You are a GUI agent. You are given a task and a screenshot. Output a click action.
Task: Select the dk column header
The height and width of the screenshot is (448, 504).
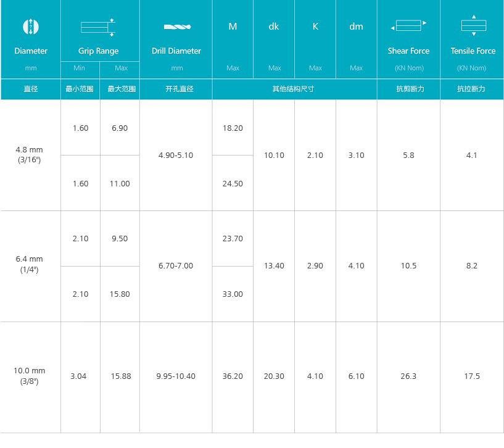pyautogui.click(x=274, y=27)
